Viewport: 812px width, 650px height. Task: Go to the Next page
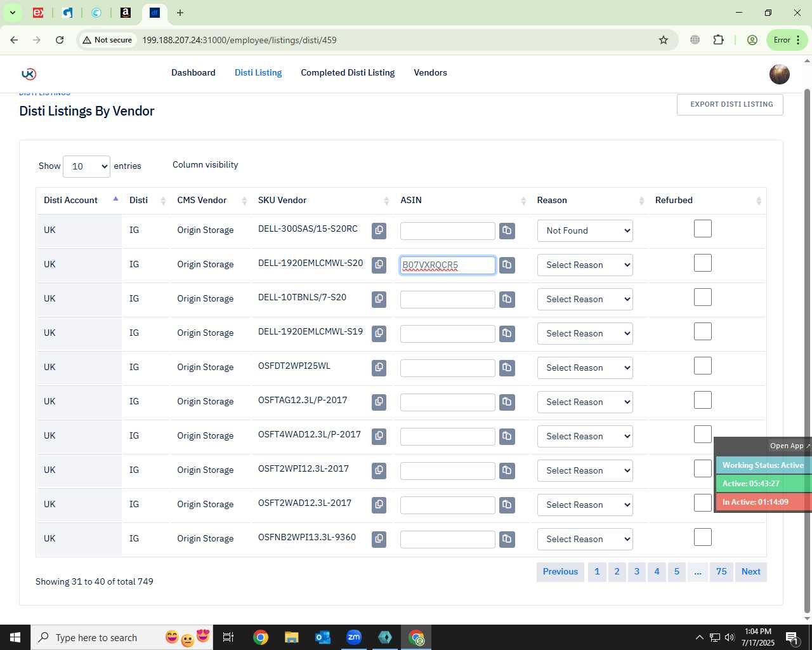coord(751,572)
